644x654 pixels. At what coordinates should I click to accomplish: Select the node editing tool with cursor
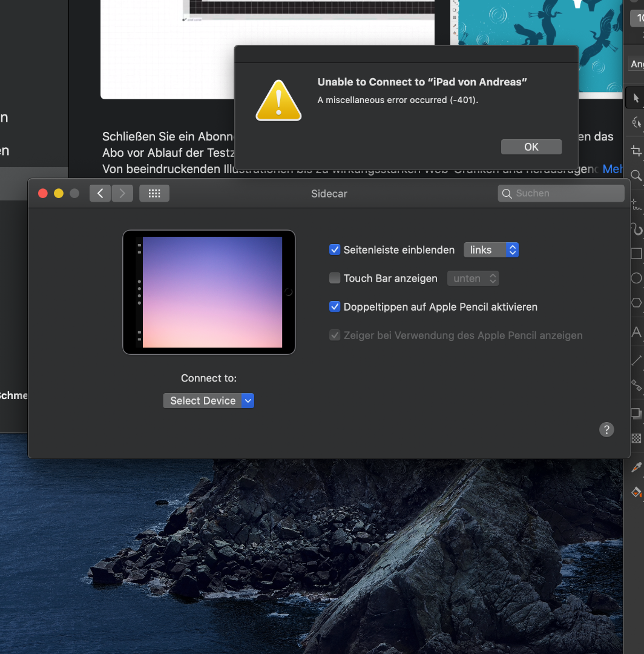(637, 122)
